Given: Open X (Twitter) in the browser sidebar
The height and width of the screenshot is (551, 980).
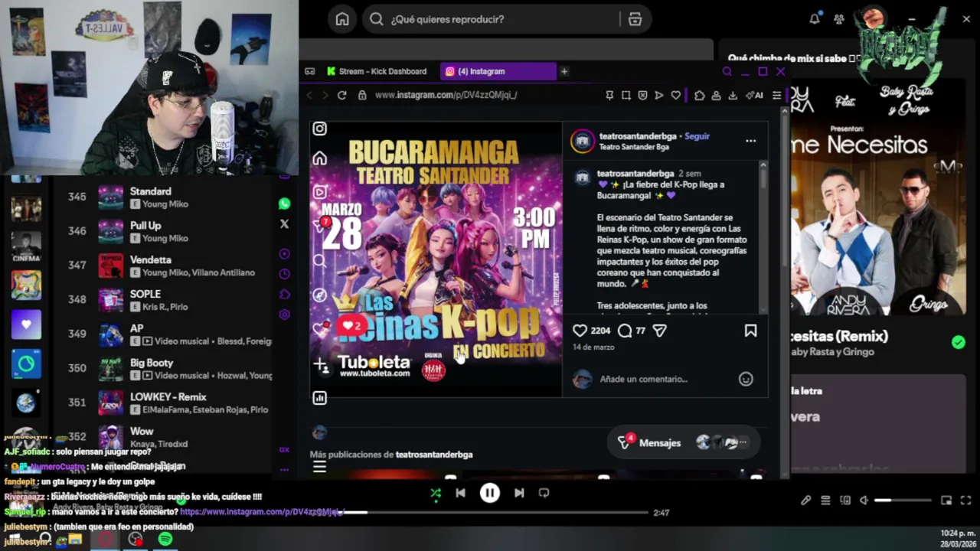Looking at the screenshot, I should click(284, 224).
